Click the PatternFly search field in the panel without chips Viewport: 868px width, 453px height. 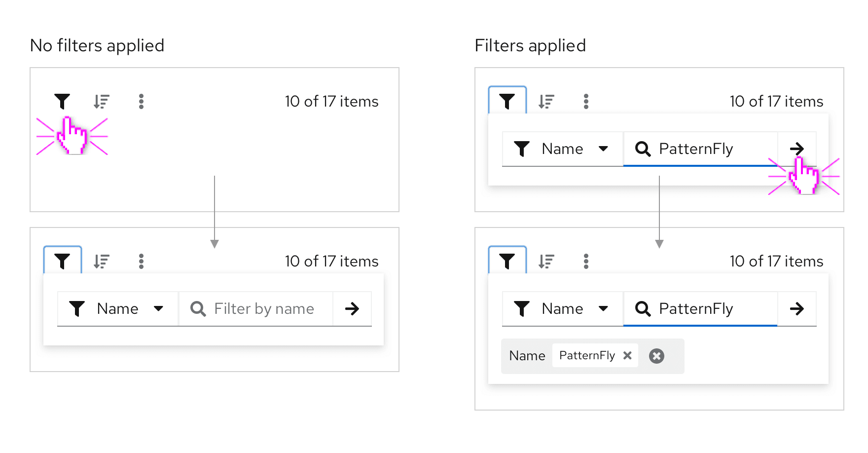coord(700,149)
